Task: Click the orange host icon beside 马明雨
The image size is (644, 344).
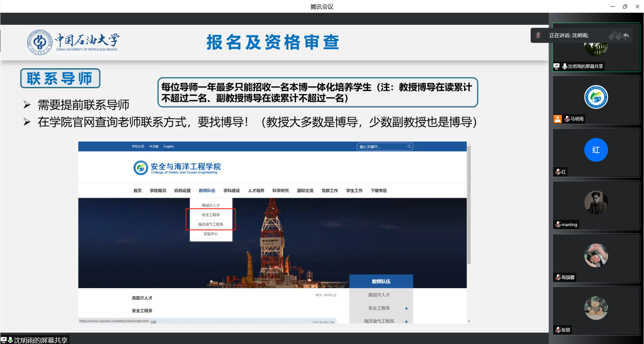Action: click(x=557, y=119)
